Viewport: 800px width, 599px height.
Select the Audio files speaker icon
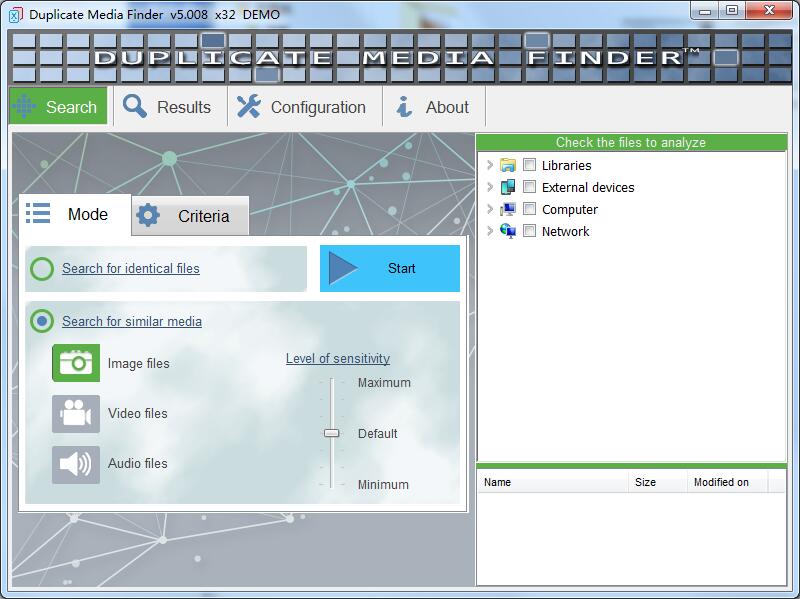point(76,464)
